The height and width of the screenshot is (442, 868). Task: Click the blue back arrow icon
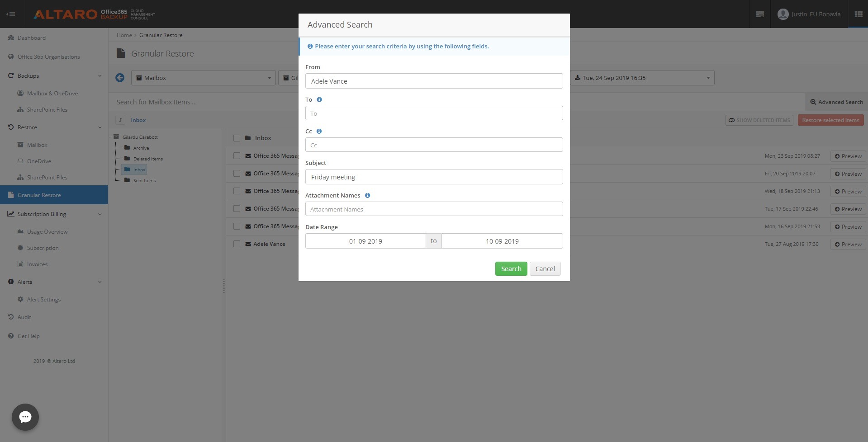coord(120,78)
